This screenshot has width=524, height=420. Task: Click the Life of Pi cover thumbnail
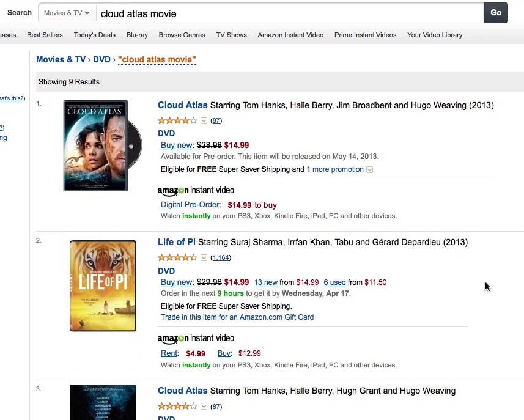pos(103,286)
